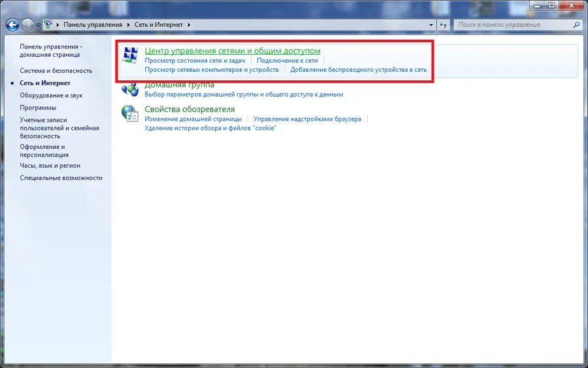The width and height of the screenshot is (588, 368).
Task: Click 'Просмотр состояния сети и задач'
Action: (195, 60)
